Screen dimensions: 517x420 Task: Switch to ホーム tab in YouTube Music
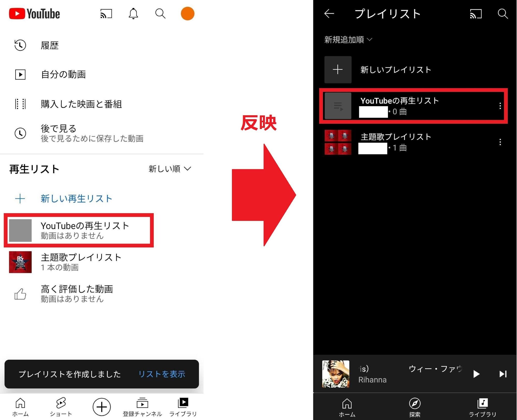pos(347,408)
